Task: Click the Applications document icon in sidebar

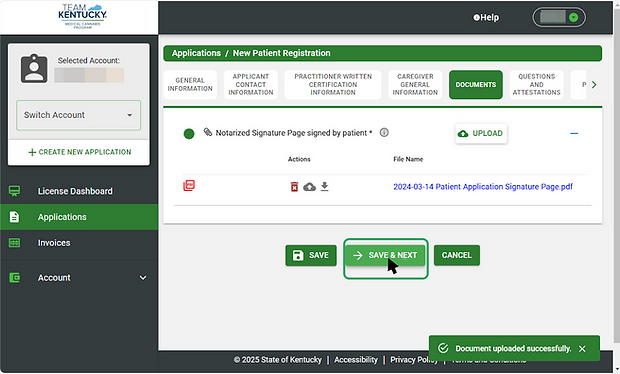Action: tap(15, 217)
